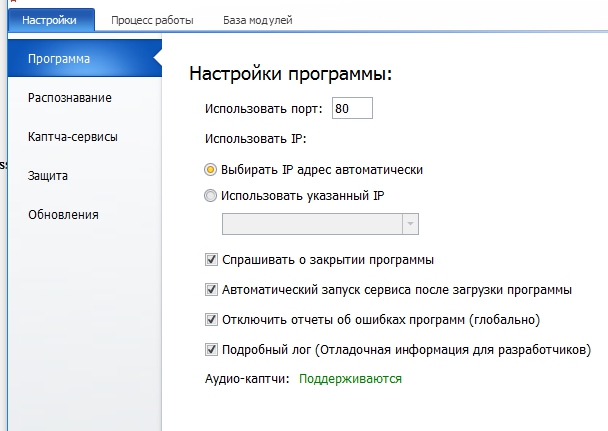Go to Каптча-сервисы in the sidebar

coord(73,137)
